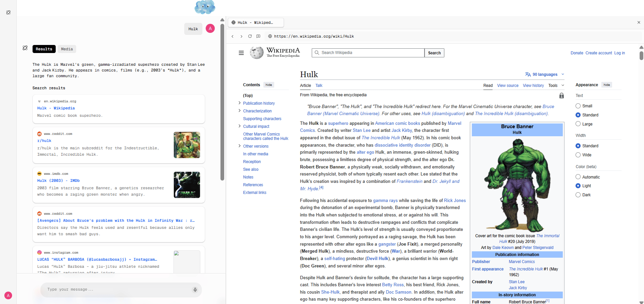Click the Hulk comic cover image
The width and height of the screenshot is (644, 304).
tap(517, 185)
